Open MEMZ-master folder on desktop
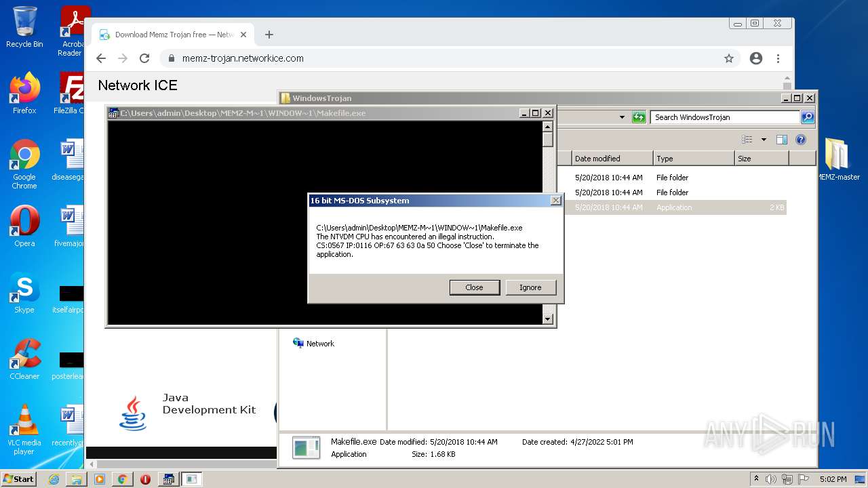Image resolution: width=868 pixels, height=488 pixels. [838, 159]
